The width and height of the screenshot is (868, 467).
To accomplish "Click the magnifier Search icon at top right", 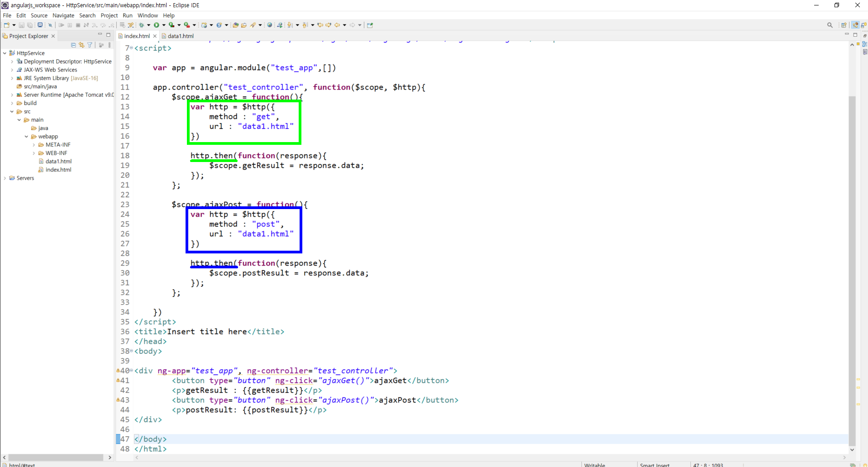I will click(x=830, y=25).
